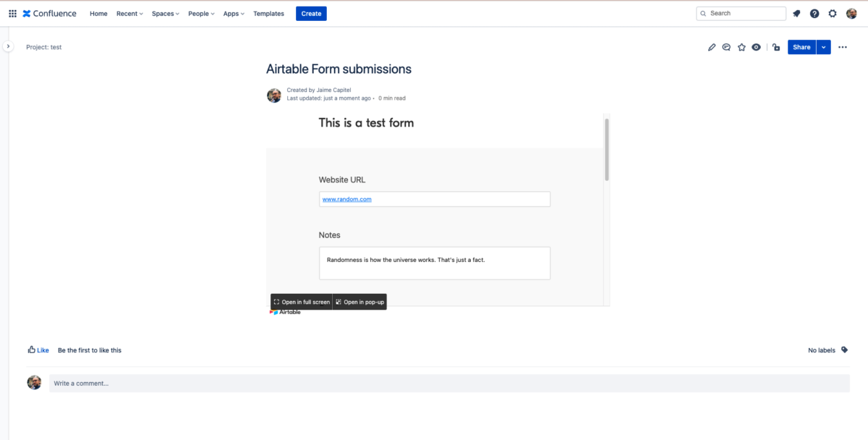Open page restrictions lock icon
868x440 pixels.
pos(775,47)
